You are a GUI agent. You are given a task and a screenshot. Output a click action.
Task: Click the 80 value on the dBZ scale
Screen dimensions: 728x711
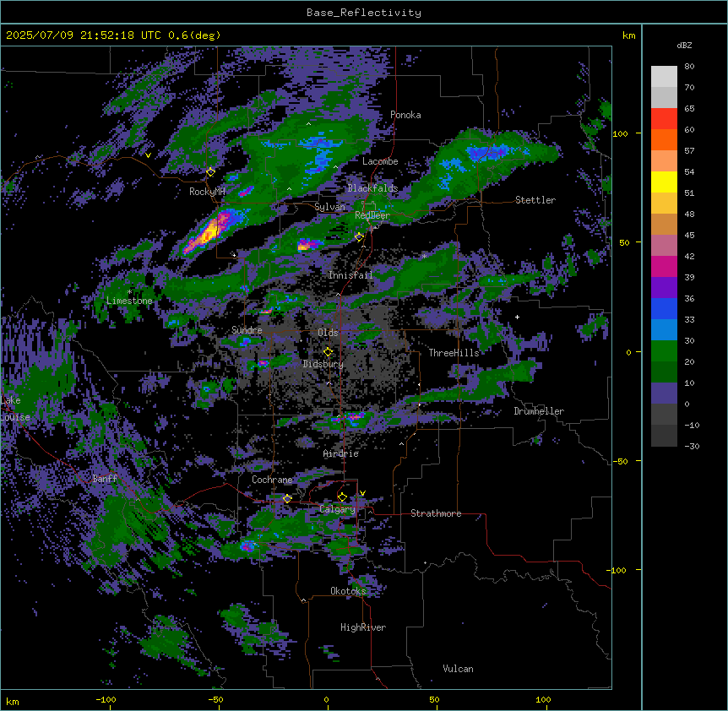(x=689, y=67)
